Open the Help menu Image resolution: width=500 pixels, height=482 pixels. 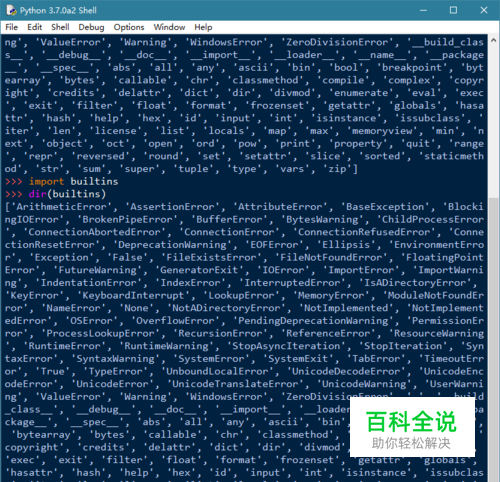tap(203, 27)
